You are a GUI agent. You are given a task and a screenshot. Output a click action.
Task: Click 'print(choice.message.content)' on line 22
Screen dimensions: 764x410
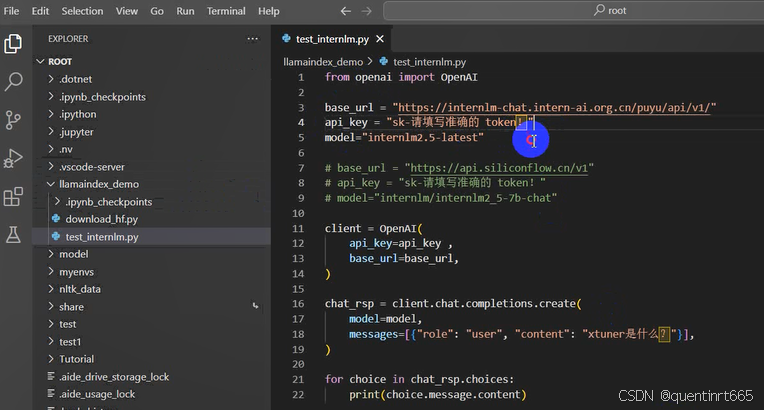(x=438, y=394)
